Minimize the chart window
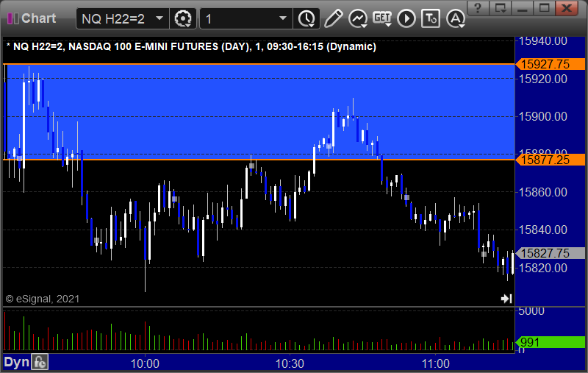588x373 pixels. 523,8
